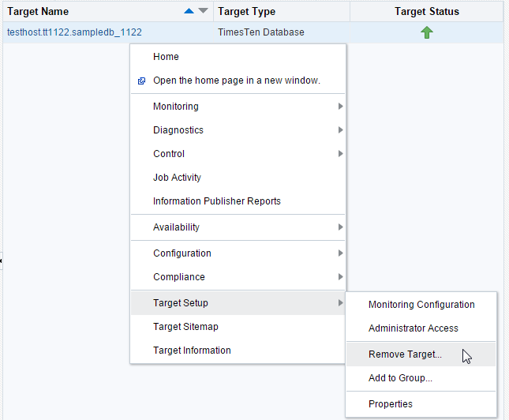Open testhost.tt1122.sampledb_1122 target link
Image resolution: width=509 pixels, height=420 pixels.
74,32
